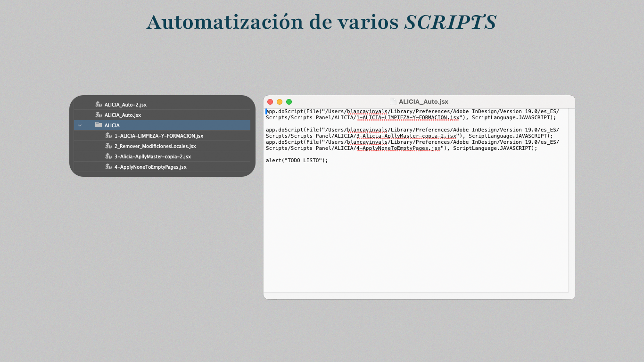Select the ALICIA folder row label
Viewport: 644px width, 362px height.
pos(112,125)
